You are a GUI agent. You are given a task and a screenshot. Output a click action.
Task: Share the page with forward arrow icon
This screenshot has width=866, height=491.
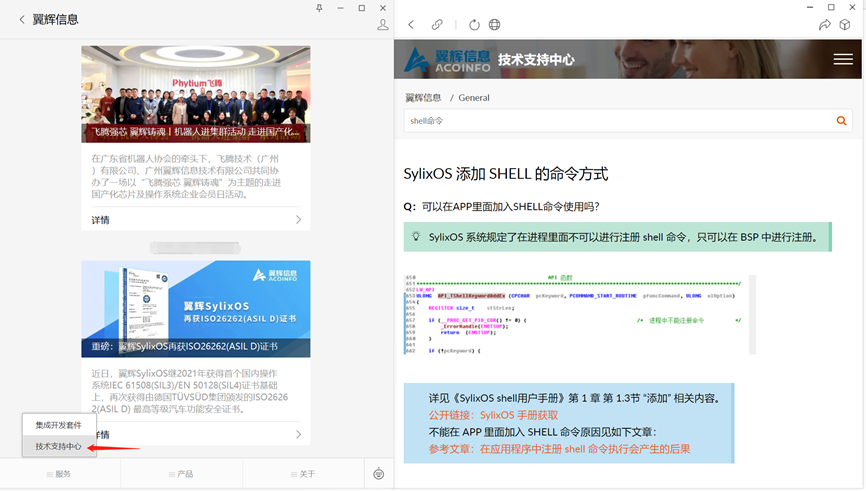(824, 25)
